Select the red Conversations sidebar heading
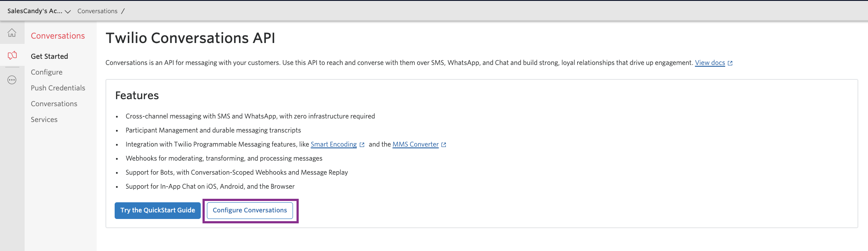The width and height of the screenshot is (868, 251). click(x=58, y=36)
